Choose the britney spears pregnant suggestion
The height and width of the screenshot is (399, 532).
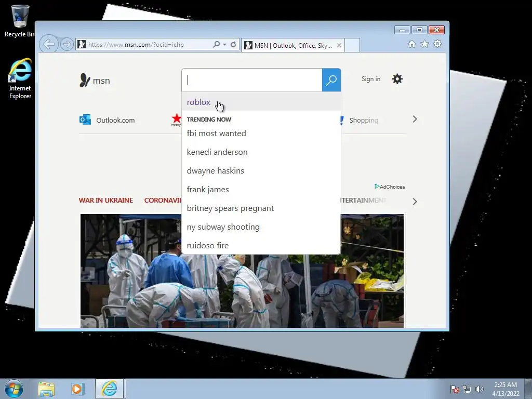click(x=261, y=208)
